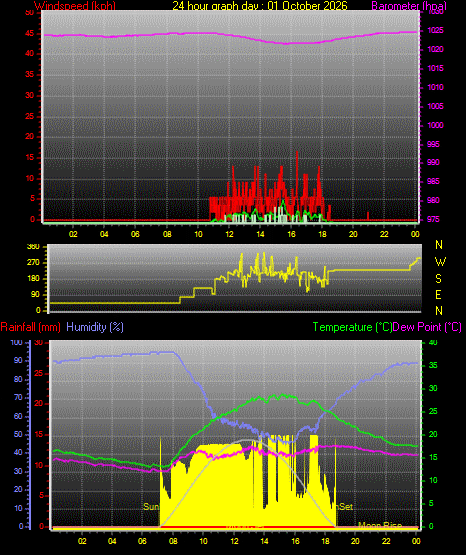Image resolution: width=466 pixels, height=555 pixels.
Task: Click the bottom N compass letter
Action: (439, 311)
